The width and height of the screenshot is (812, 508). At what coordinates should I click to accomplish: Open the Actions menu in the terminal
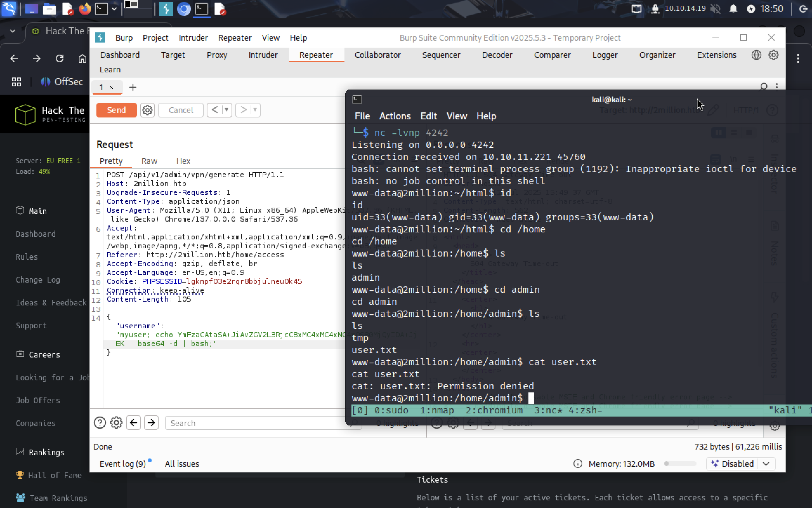(395, 116)
